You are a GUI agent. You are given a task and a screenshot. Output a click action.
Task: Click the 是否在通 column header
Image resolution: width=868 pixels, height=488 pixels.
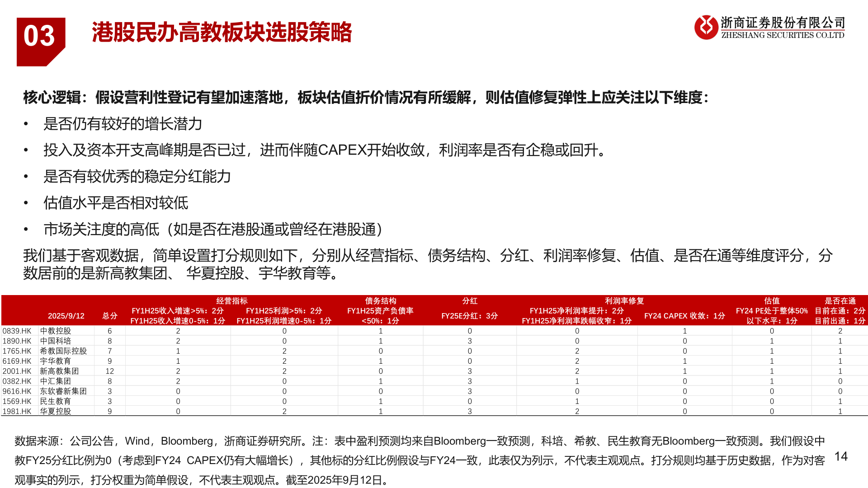[840, 301]
